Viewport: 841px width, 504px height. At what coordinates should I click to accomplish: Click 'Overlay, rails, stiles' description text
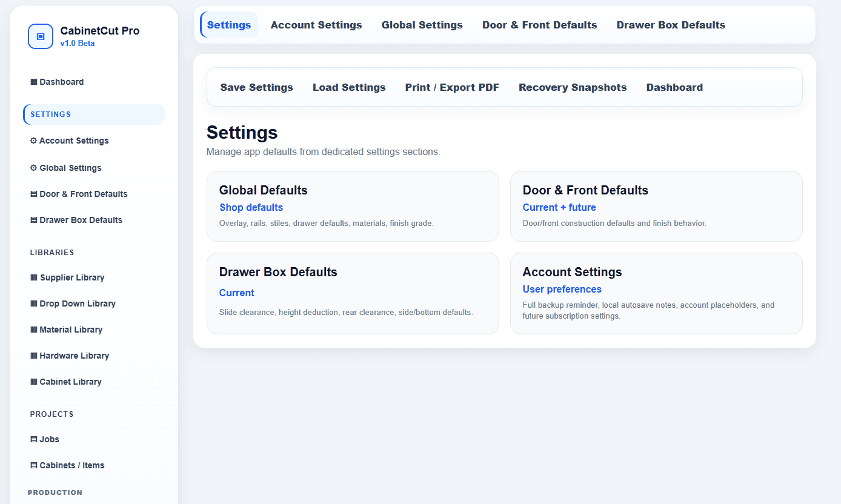pos(327,224)
